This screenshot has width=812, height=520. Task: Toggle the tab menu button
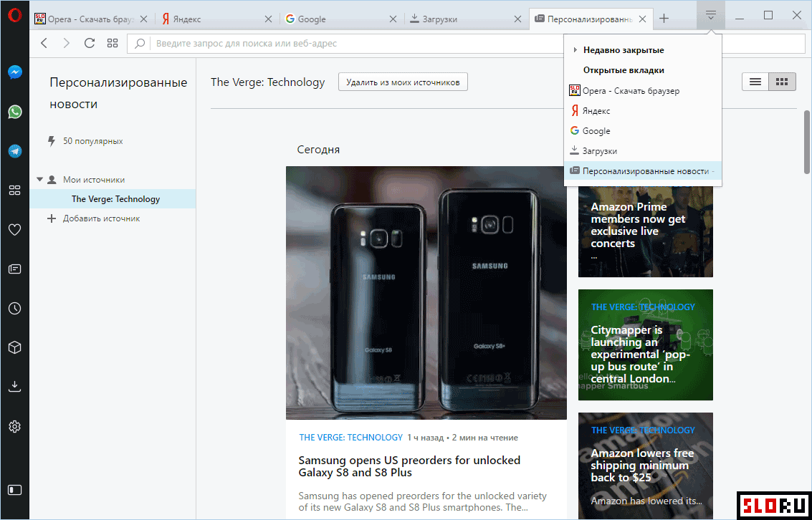point(710,16)
